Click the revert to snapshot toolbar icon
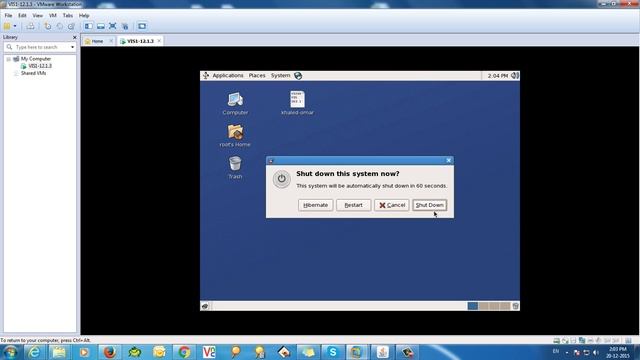The height and width of the screenshot is (360, 640). pyautogui.click(x=60, y=26)
